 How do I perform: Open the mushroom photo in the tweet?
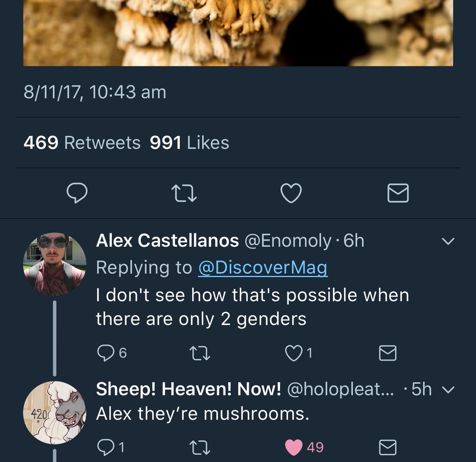238,33
